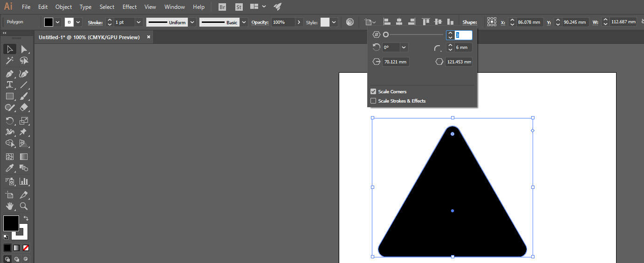Choose the Pen tool
The image size is (644, 263).
(9, 74)
